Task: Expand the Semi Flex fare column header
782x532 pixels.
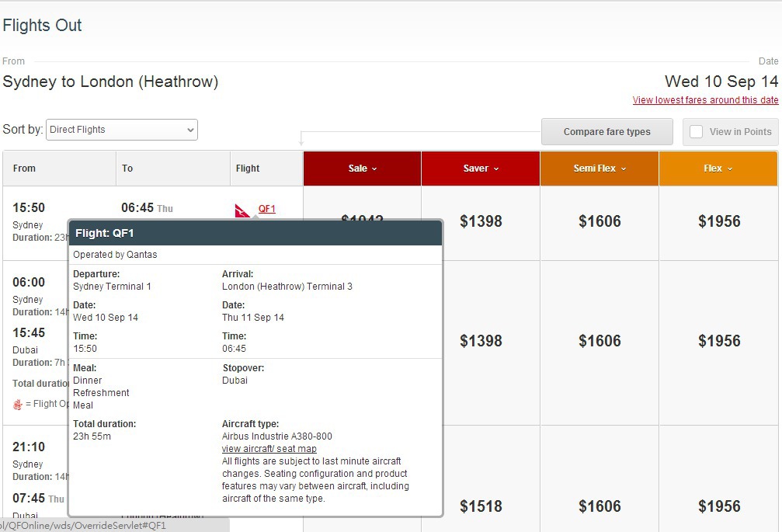Action: tap(600, 169)
